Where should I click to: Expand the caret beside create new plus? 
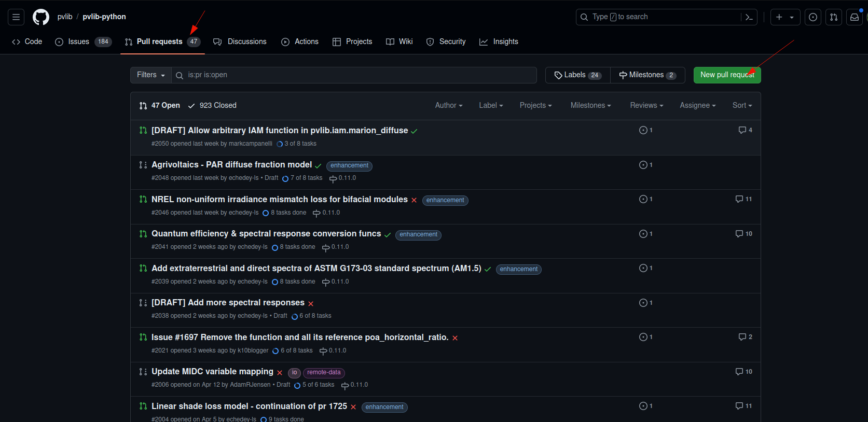pyautogui.click(x=792, y=17)
